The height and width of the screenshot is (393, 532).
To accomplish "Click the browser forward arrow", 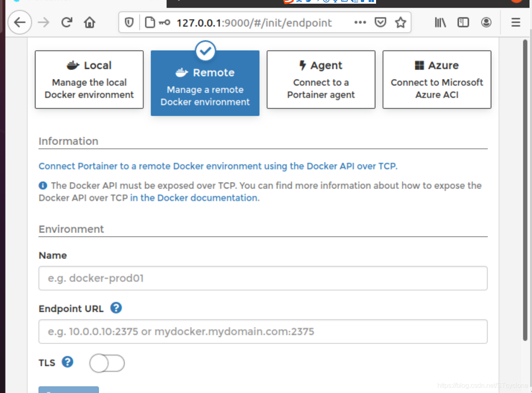I will pyautogui.click(x=44, y=22).
